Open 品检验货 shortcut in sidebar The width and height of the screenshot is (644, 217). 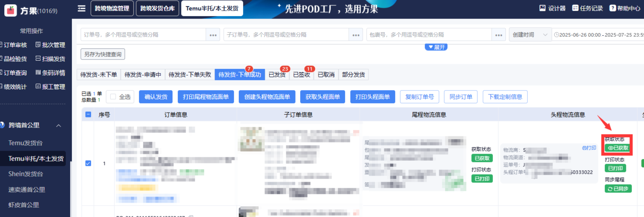click(x=14, y=59)
